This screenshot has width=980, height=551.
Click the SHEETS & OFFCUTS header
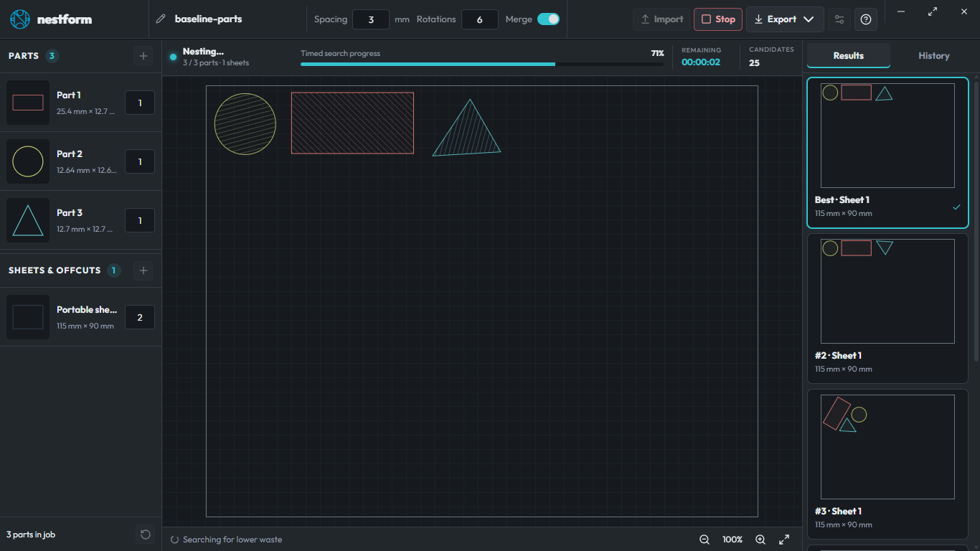click(55, 270)
